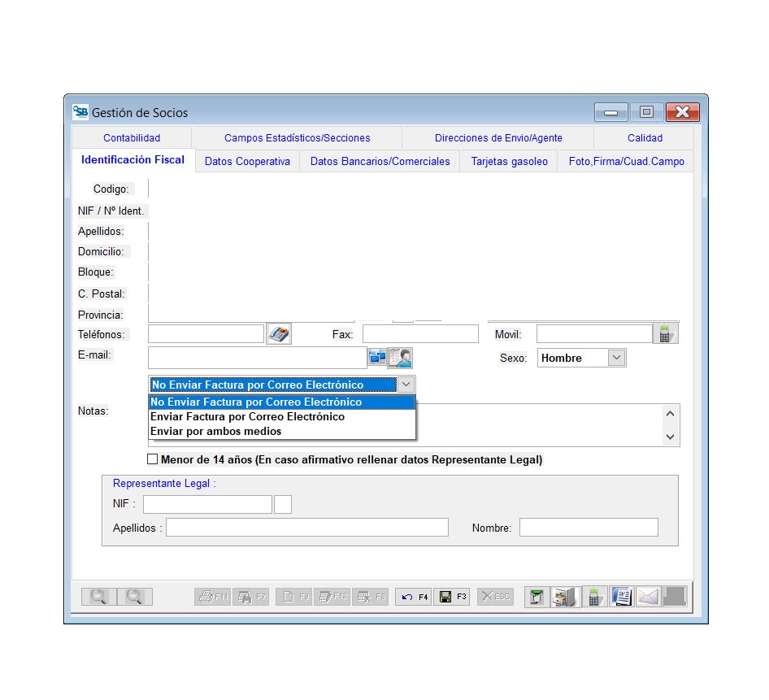The height and width of the screenshot is (700, 769).
Task: Collapse the invoice email dropdown arrow
Action: tap(406, 385)
